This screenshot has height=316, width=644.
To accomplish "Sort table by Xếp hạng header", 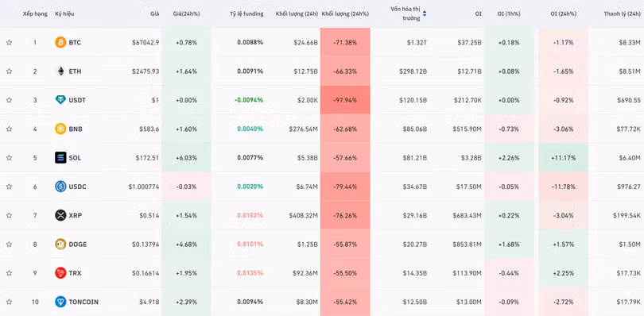I will click(35, 13).
